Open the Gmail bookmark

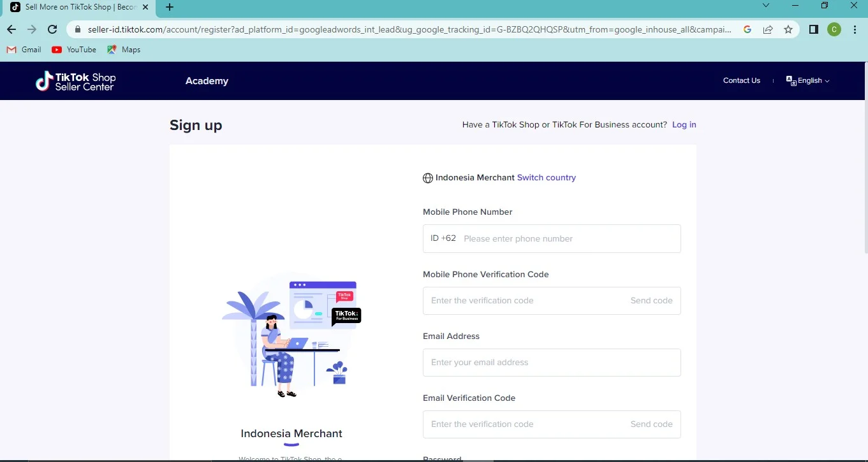coord(24,50)
